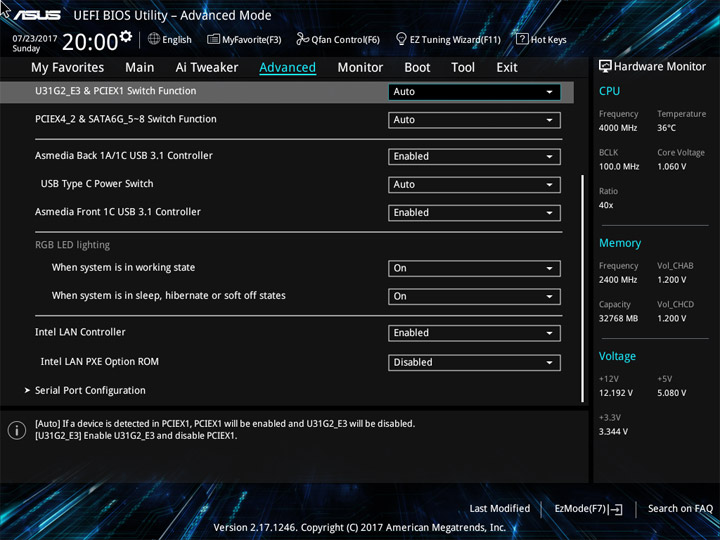Open USB Type C Power Switch dropdown
The width and height of the screenshot is (720, 540).
coord(474,185)
